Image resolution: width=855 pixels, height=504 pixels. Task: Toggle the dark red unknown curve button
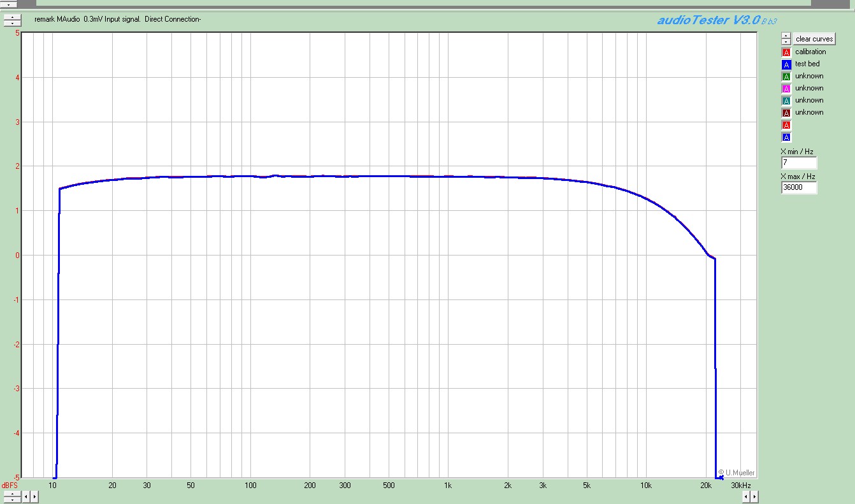click(x=786, y=113)
